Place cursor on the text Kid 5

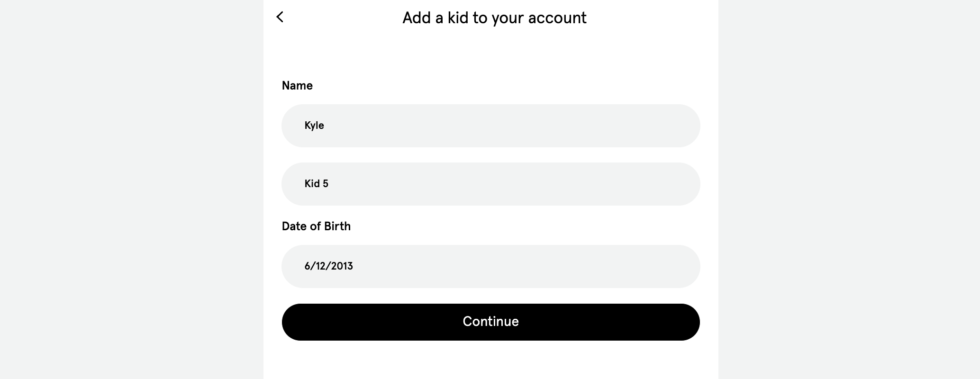316,184
